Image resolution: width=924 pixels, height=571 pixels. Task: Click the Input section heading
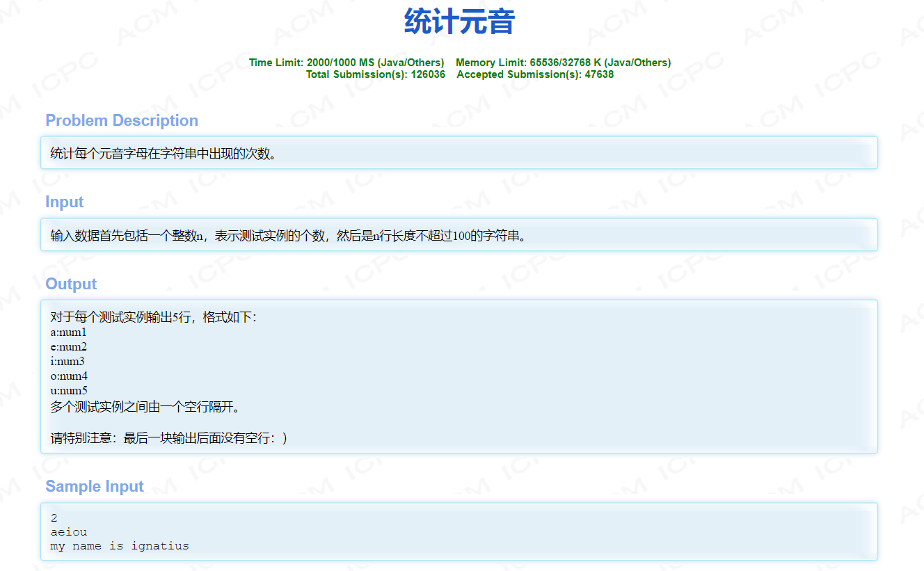coord(65,202)
